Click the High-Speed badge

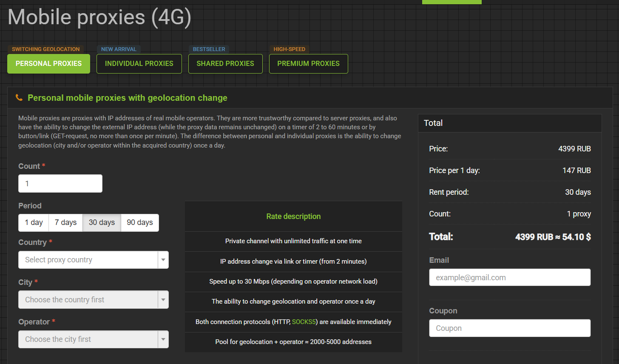[289, 49]
